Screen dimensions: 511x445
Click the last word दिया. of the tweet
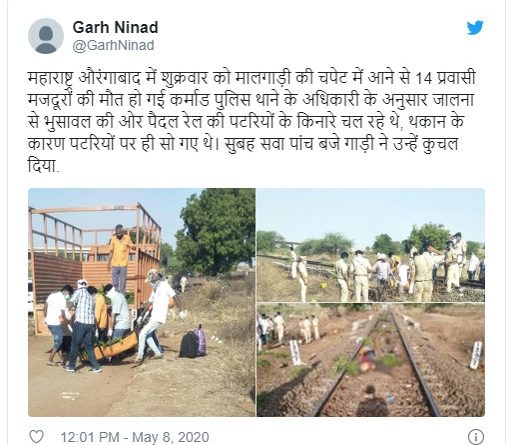(x=43, y=165)
